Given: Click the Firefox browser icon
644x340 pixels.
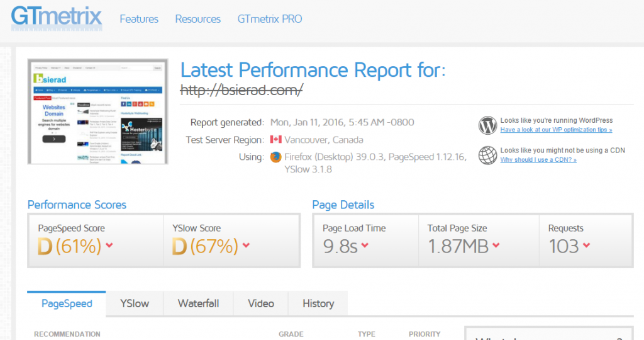Looking at the screenshot, I should point(275,157).
